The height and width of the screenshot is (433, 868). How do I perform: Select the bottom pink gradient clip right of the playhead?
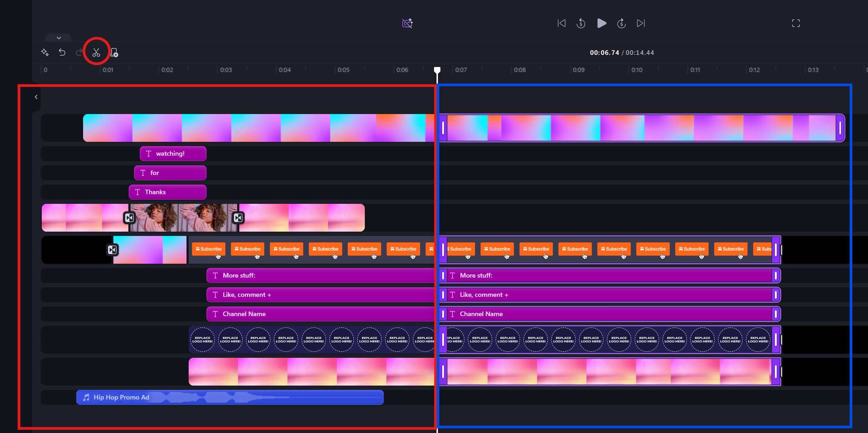click(610, 372)
